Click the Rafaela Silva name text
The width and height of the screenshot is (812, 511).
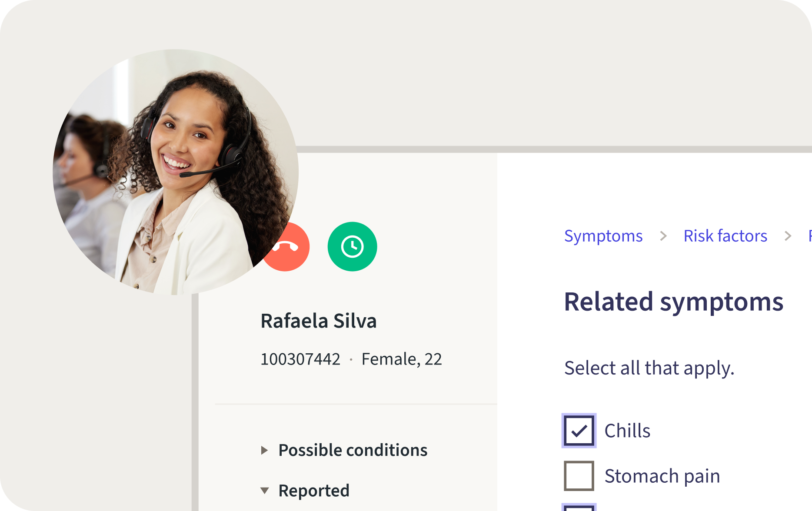319,321
